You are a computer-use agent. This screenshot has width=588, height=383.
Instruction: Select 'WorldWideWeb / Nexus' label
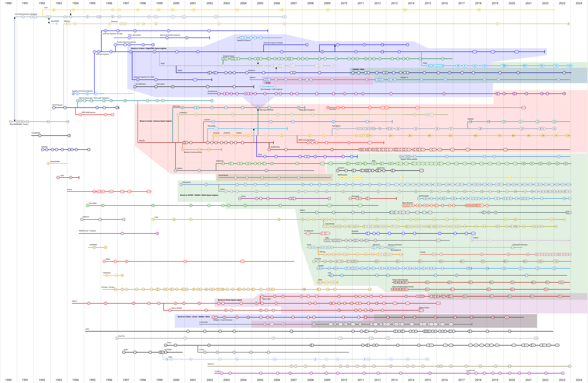tap(19, 124)
